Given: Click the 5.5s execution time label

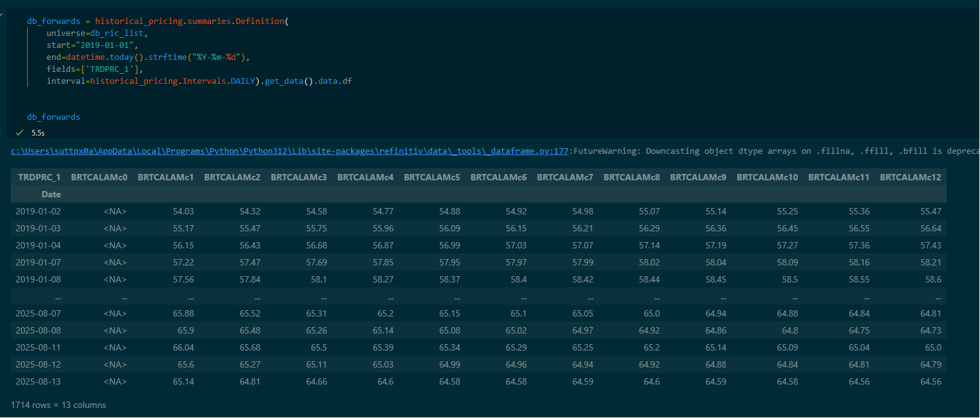Looking at the screenshot, I should (38, 133).
